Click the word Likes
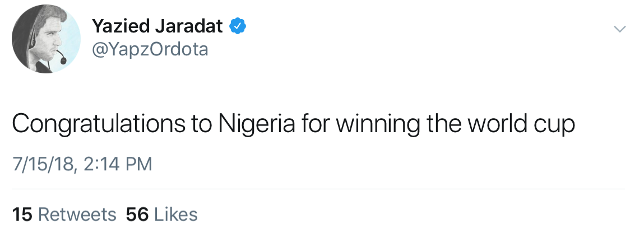Image resolution: width=644 pixels, height=238 pixels. (x=175, y=214)
